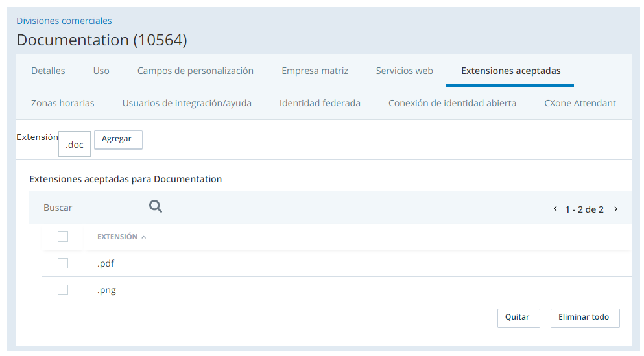Screen dimensions: 644x356
Task: Toggle the select-all header checkbox
Action: click(x=63, y=237)
